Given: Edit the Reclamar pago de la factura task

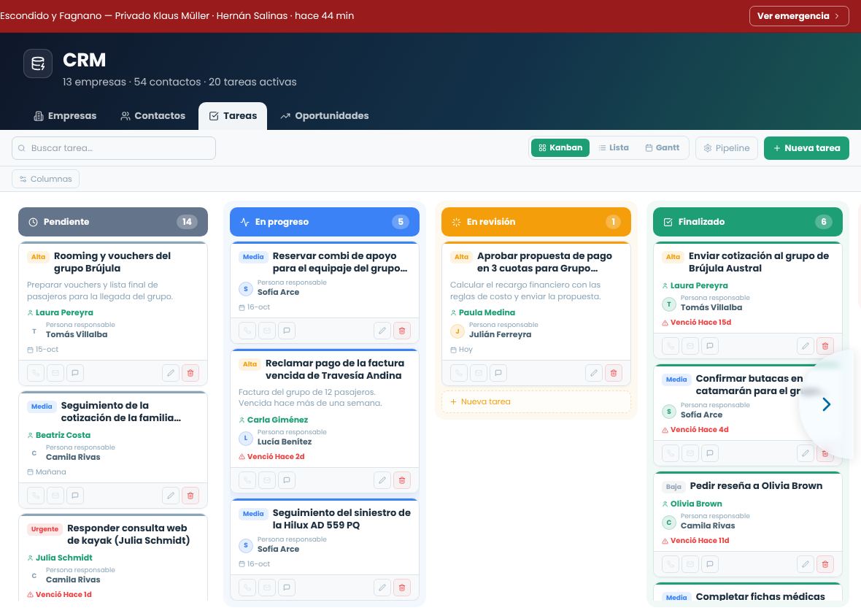Looking at the screenshot, I should [x=382, y=480].
